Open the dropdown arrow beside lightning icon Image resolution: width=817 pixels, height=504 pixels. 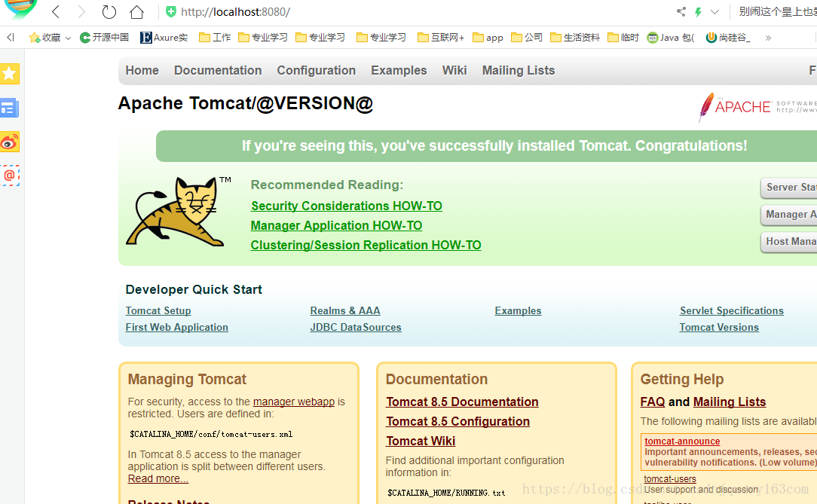coord(714,11)
